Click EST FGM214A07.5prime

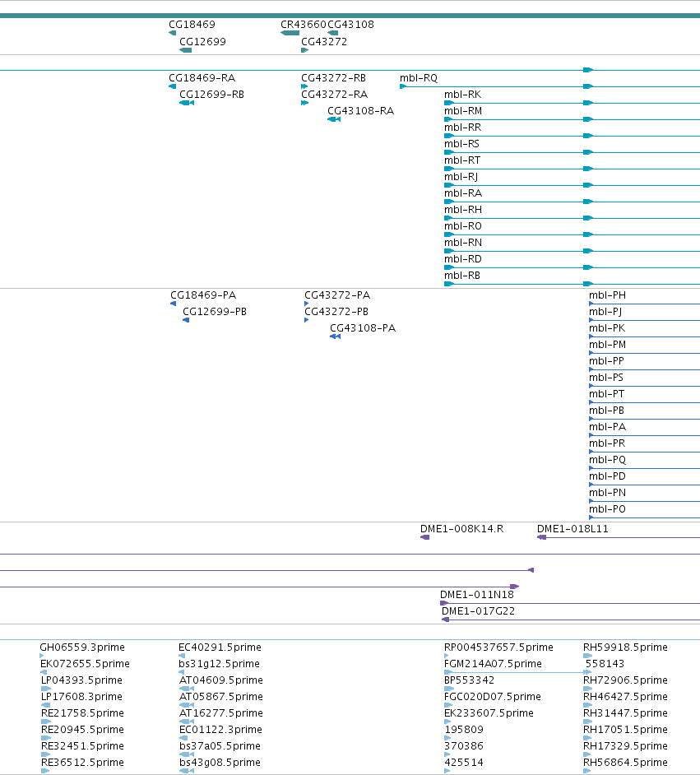click(x=493, y=663)
